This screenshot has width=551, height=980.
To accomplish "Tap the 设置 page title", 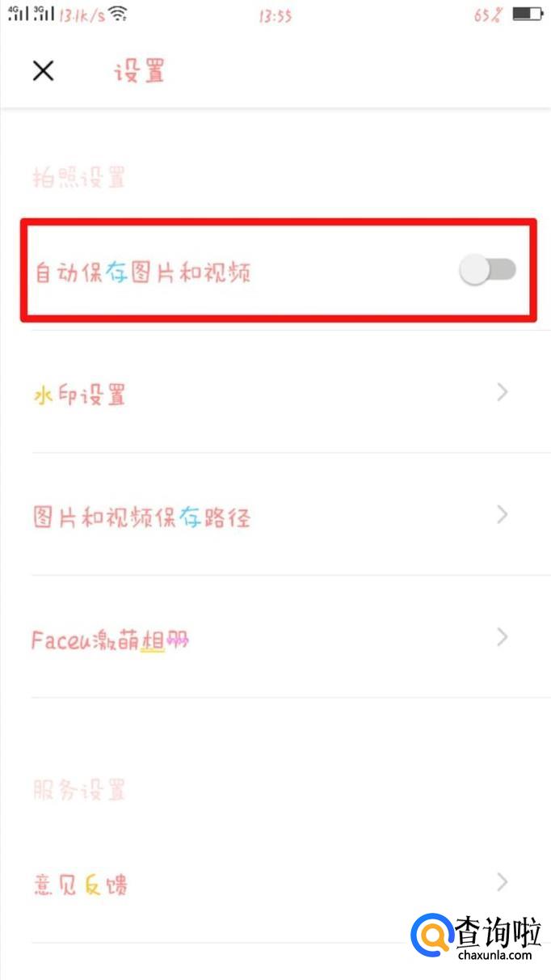I will point(139,70).
